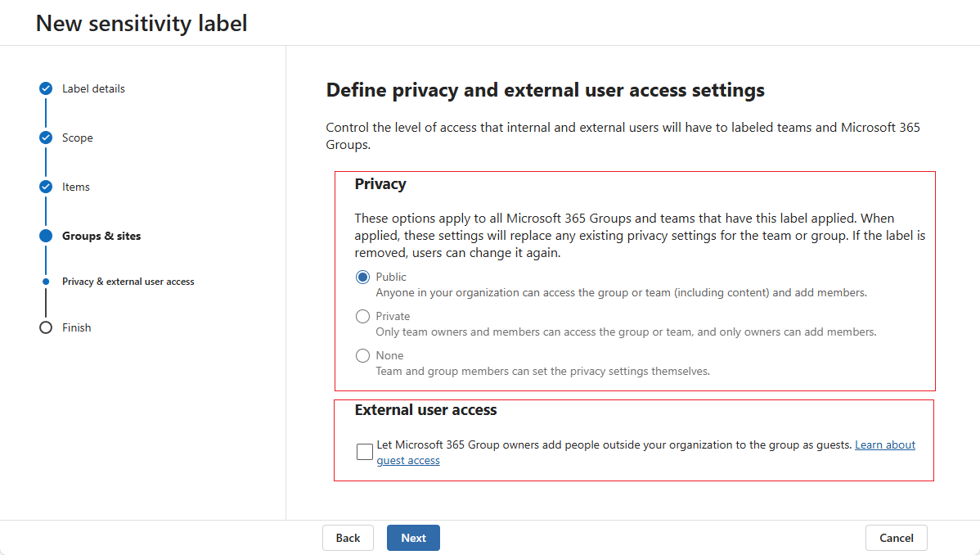Click the empty circle icon next to Finish
The width and height of the screenshot is (980, 555).
[45, 327]
